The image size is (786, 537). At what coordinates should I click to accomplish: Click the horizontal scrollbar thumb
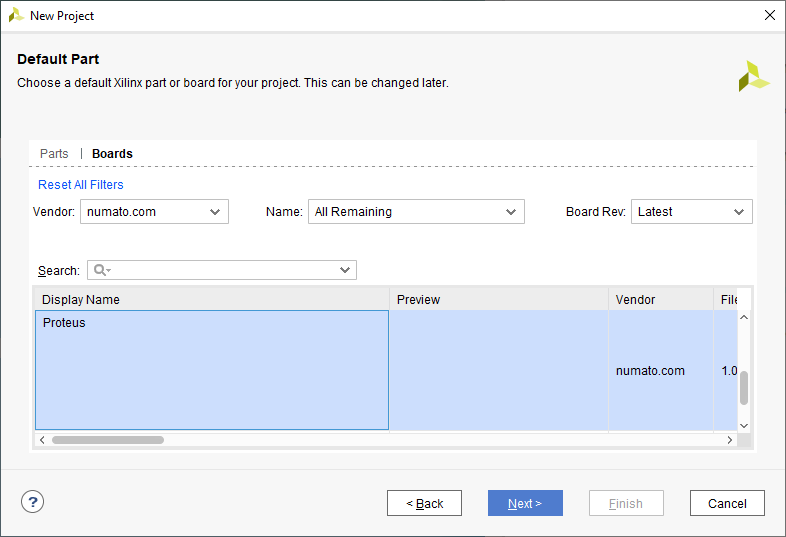tap(108, 440)
